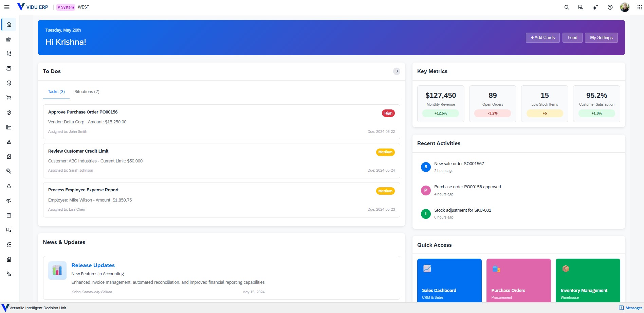
Task: Open the user profile avatar menu
Action: pos(625,7)
